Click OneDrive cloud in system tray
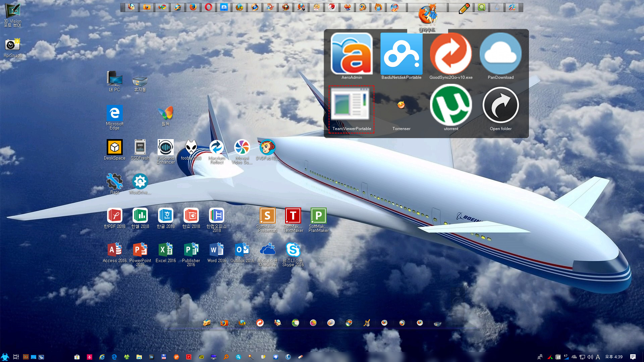The width and height of the screenshot is (644, 362). [574, 357]
